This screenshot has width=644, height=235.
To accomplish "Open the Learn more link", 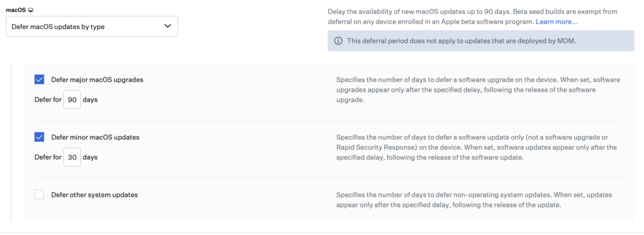I will 557,21.
